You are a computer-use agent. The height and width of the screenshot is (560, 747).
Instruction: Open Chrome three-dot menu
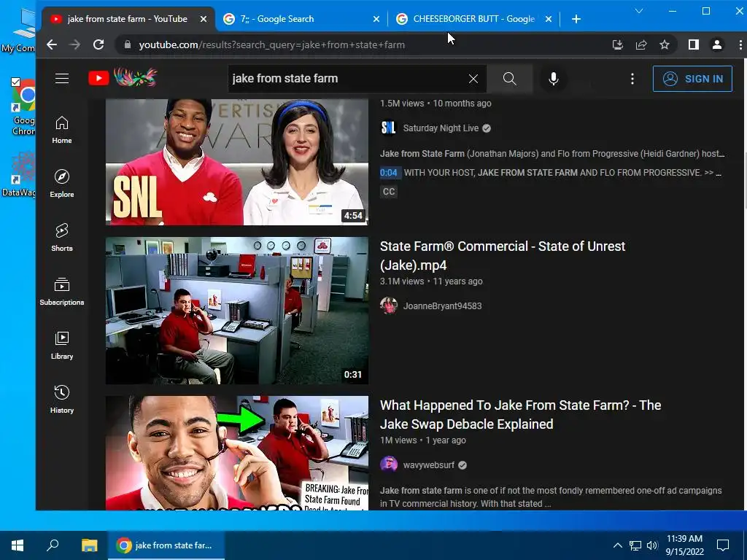point(740,44)
